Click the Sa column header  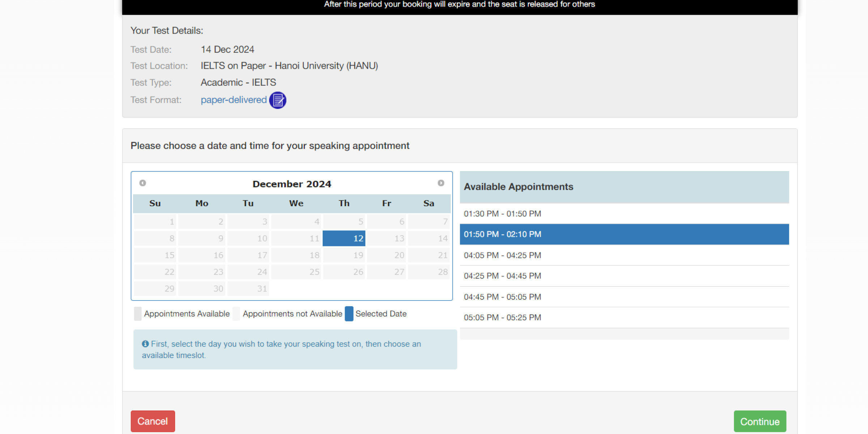click(429, 203)
